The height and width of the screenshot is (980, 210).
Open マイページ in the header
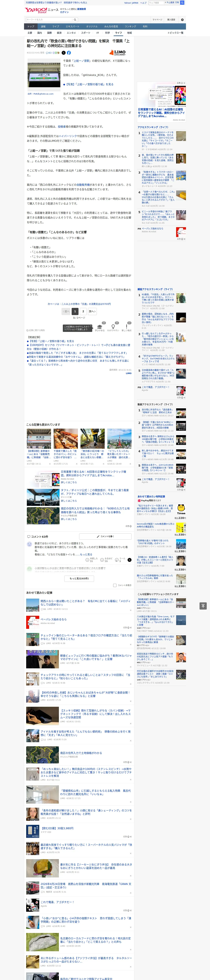point(157,19)
